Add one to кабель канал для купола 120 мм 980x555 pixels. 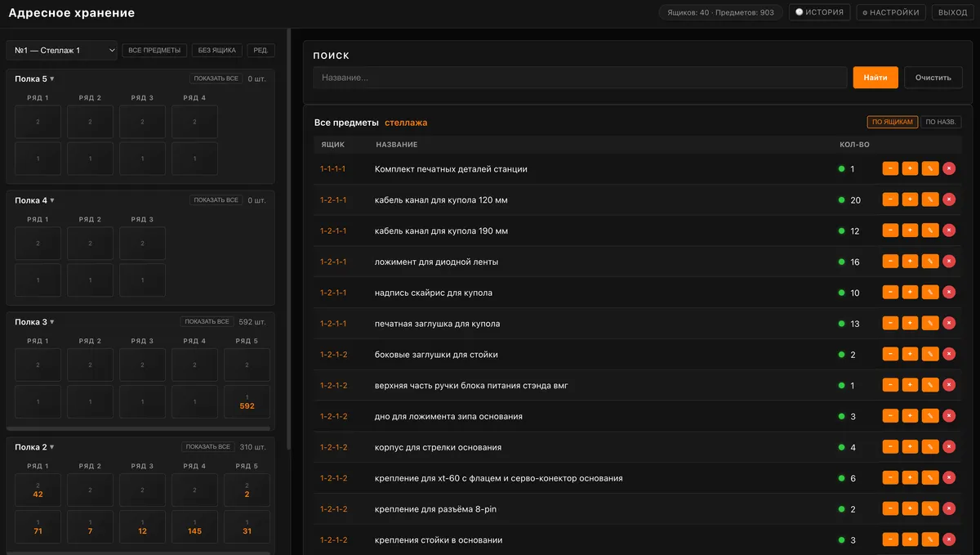(x=910, y=199)
